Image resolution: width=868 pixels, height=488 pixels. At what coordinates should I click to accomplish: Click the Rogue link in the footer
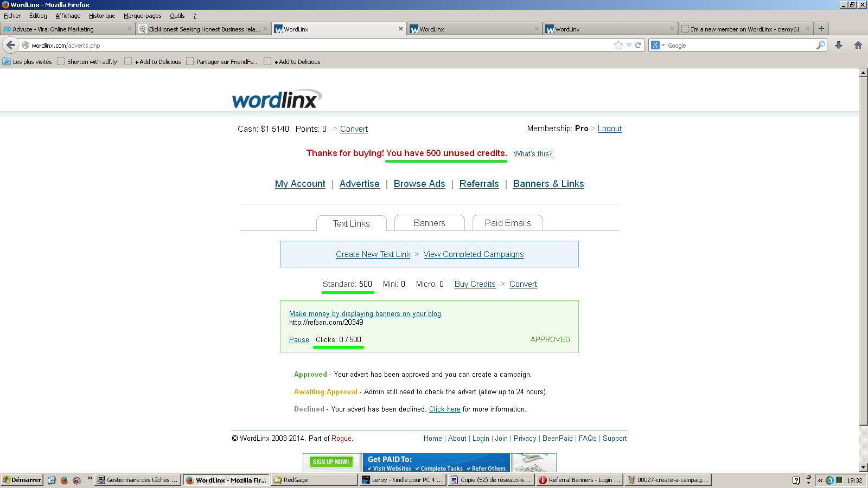coord(341,439)
